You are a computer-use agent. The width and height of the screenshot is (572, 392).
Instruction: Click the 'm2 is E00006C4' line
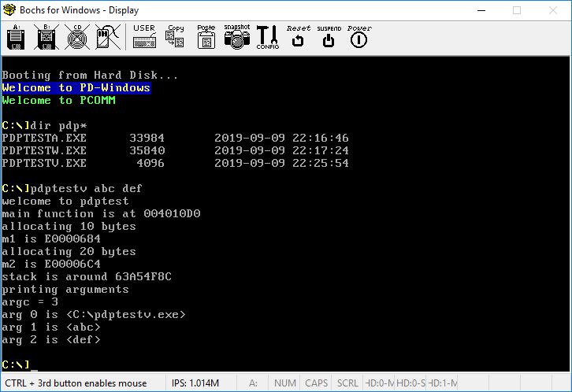tap(51, 264)
